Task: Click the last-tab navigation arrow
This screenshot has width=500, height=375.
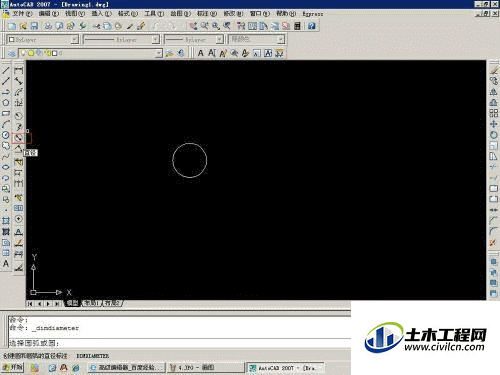Action: coord(57,304)
